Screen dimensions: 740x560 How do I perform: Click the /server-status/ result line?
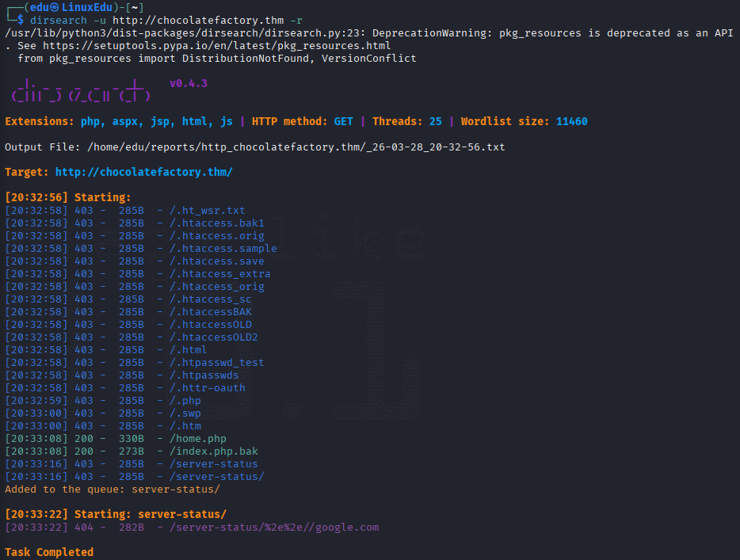pyautogui.click(x=135, y=477)
